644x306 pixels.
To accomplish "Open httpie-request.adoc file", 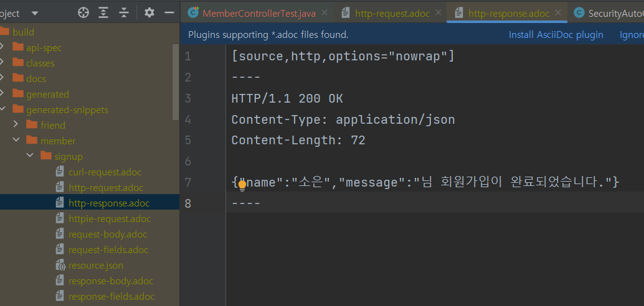I will pyautogui.click(x=110, y=219).
